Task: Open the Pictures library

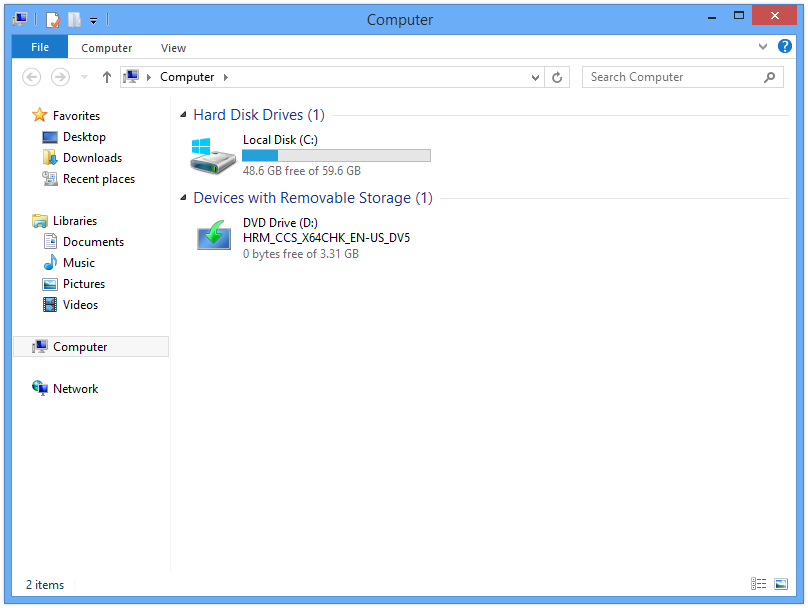Action: point(84,284)
